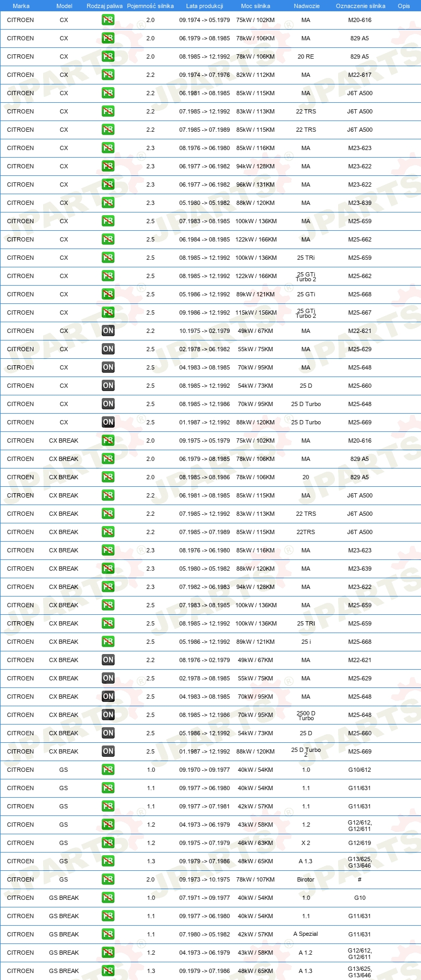Select the G12/619 engine code cell
421x980 pixels.
pos(360,843)
